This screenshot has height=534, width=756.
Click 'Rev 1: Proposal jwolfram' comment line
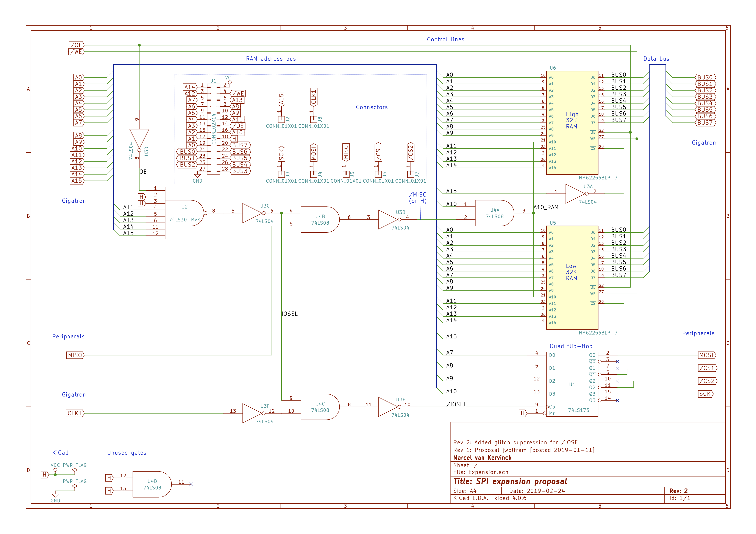[x=524, y=450]
